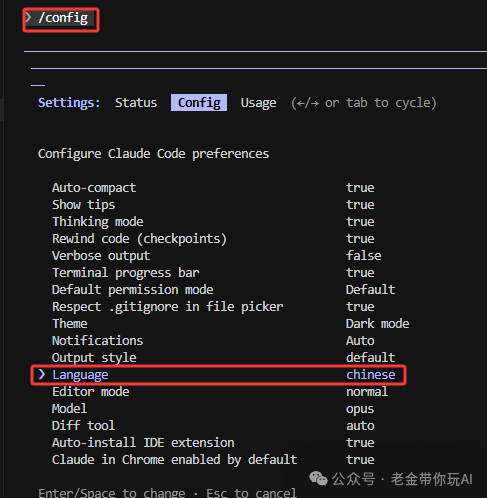This screenshot has height=498, width=487.
Task: Click the 'auto' value for Diff tool
Action: pyautogui.click(x=360, y=426)
